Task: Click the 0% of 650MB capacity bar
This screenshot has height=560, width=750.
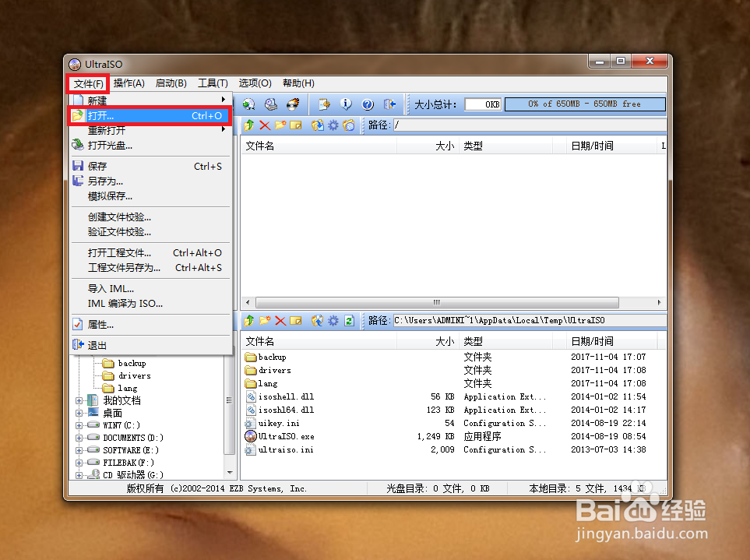Action: coord(585,104)
